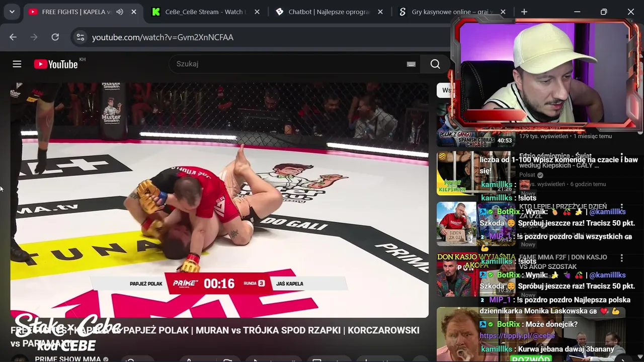644x362 pixels.
Task: Click the 40:53 duration badge
Action: tap(505, 141)
